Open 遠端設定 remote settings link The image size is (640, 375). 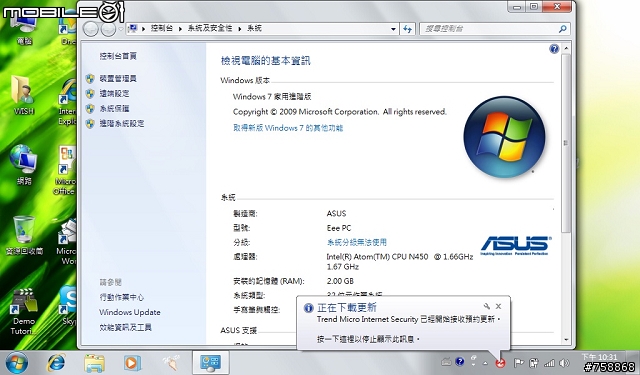point(114,93)
